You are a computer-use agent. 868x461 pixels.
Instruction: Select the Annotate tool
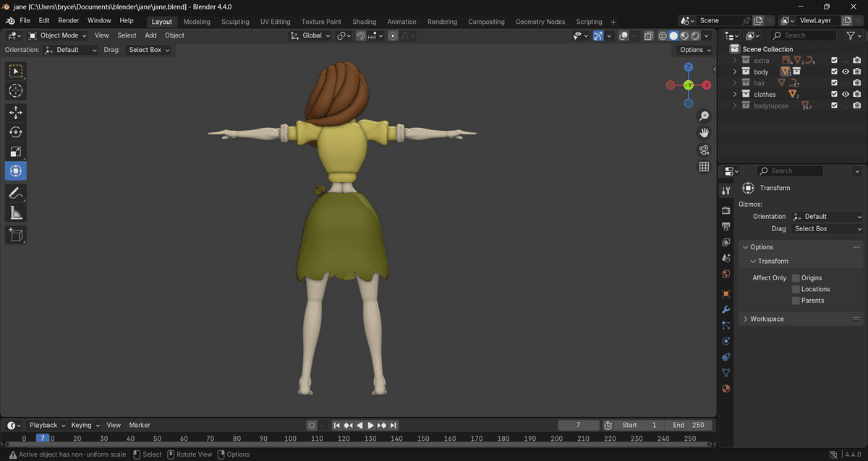point(15,193)
